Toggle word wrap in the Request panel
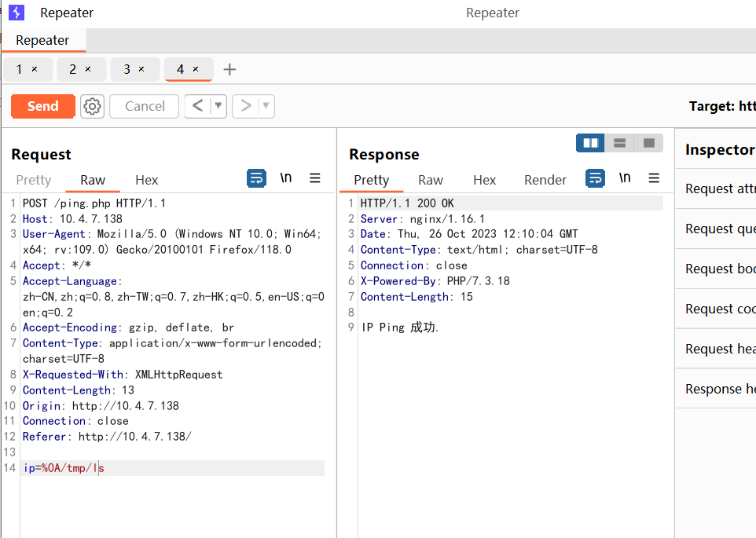 coord(256,178)
